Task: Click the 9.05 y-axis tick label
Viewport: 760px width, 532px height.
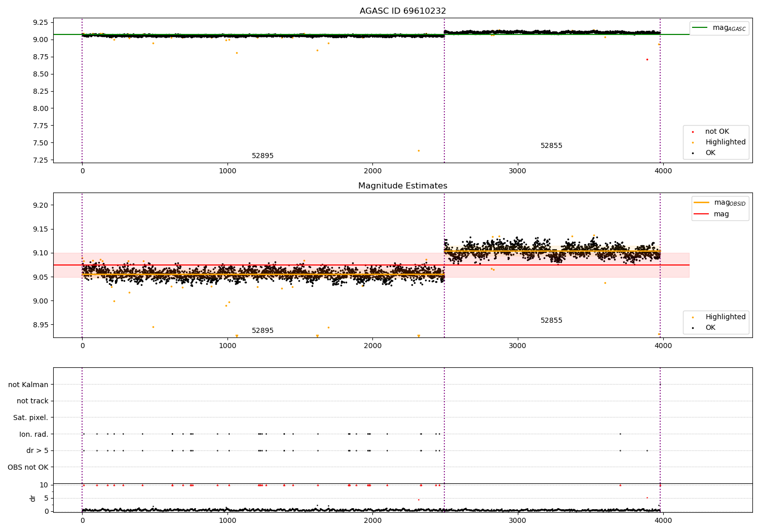Action: click(x=40, y=277)
